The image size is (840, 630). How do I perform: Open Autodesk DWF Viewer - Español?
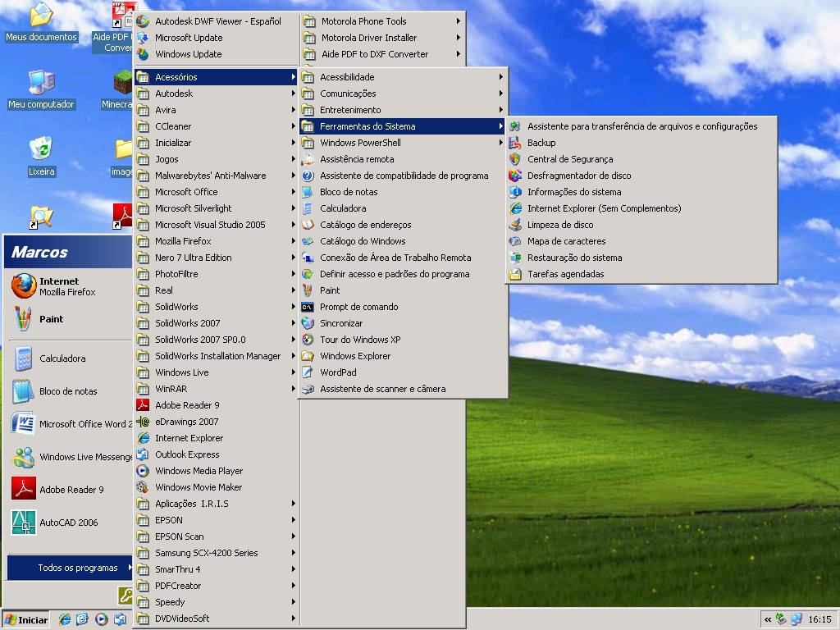click(x=217, y=21)
